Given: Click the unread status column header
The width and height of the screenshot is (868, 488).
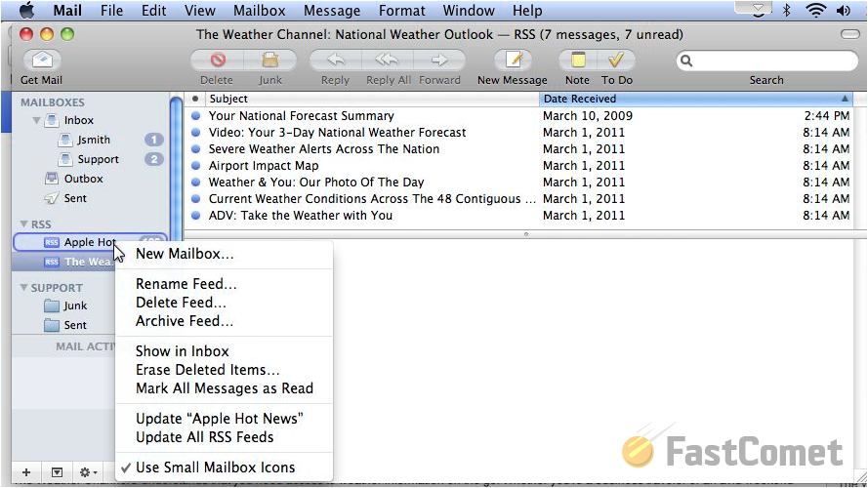Looking at the screenshot, I should click(x=195, y=99).
